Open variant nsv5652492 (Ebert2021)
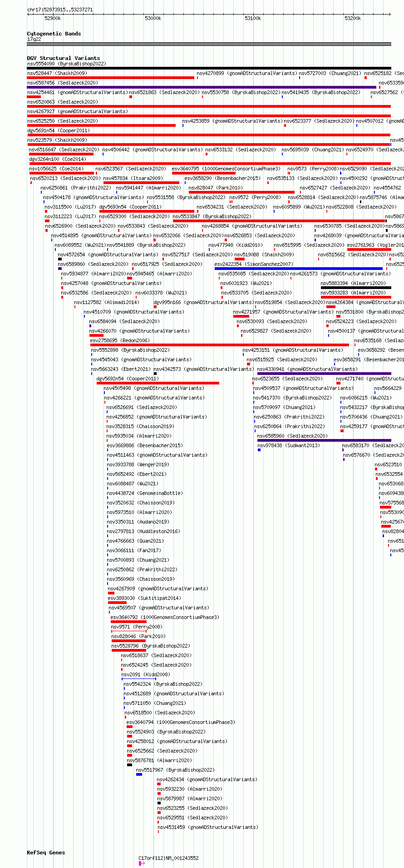 (x=137, y=474)
